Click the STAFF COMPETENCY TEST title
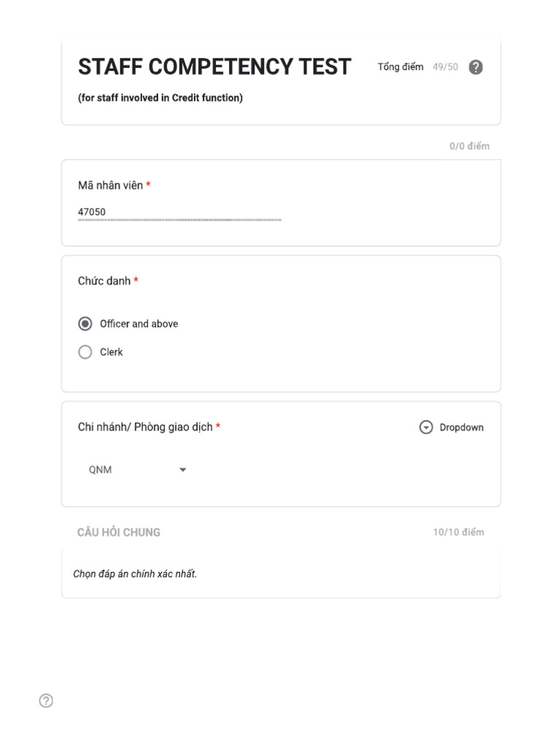This screenshot has height=747, width=560. click(x=214, y=66)
